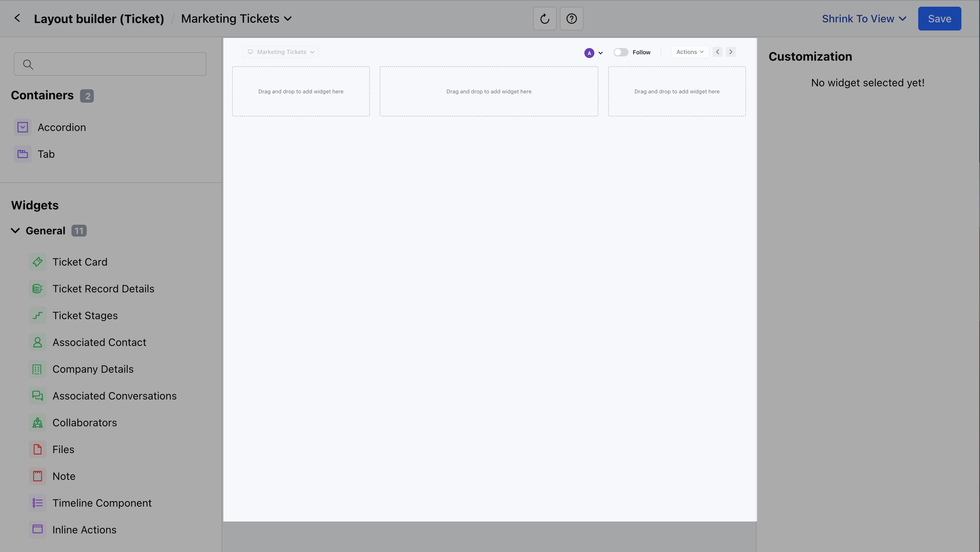Select the Ticket Stages widget icon

tap(37, 315)
